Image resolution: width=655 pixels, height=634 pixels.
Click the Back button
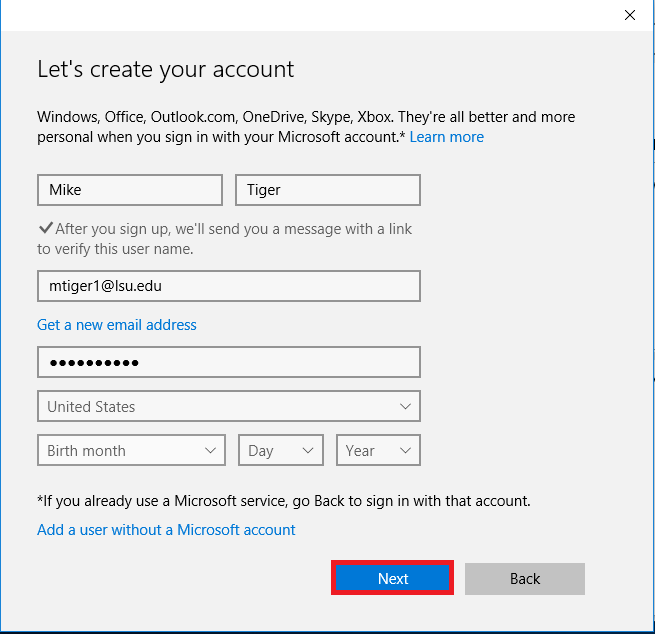(x=525, y=579)
